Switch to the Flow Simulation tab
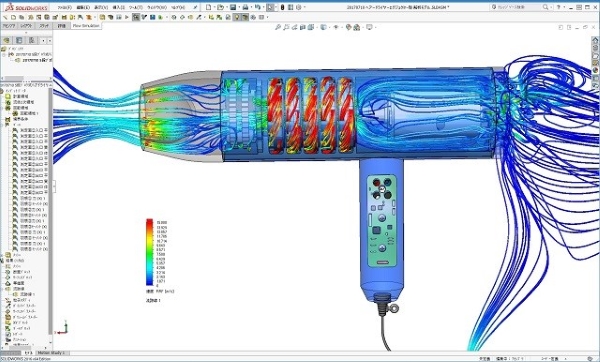The height and width of the screenshot is (362, 600). click(x=86, y=26)
